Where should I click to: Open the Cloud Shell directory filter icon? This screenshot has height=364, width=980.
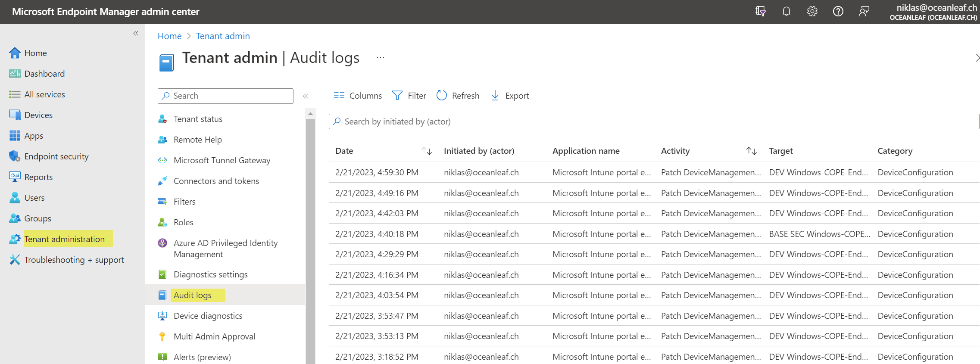tap(760, 11)
